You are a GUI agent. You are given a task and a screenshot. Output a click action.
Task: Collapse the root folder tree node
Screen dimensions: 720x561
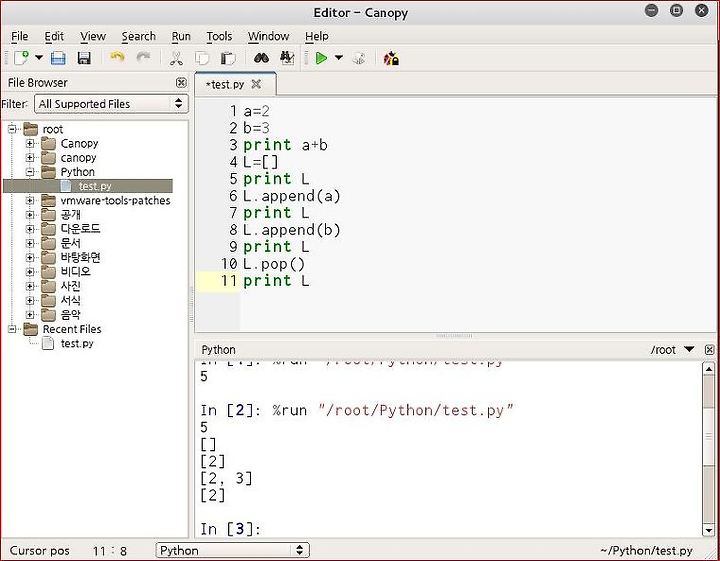pos(12,129)
